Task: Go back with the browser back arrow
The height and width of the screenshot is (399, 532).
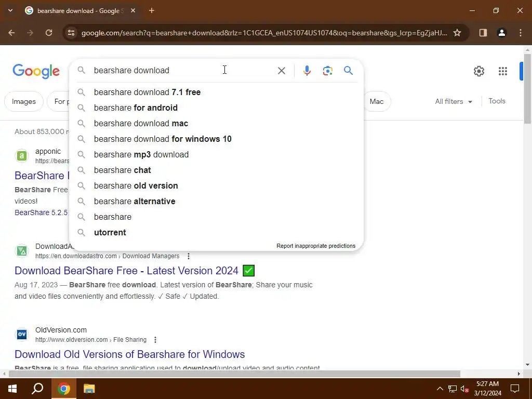Action: tap(11, 33)
